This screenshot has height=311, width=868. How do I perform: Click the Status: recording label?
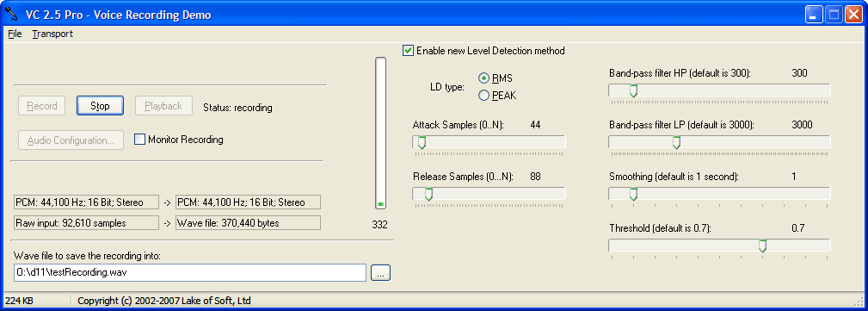(x=238, y=108)
